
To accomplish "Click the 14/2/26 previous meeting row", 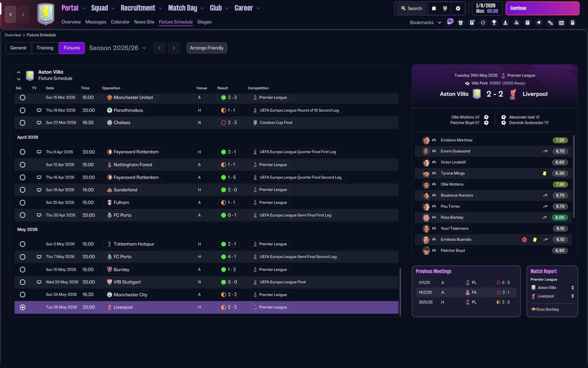I will click(x=466, y=292).
